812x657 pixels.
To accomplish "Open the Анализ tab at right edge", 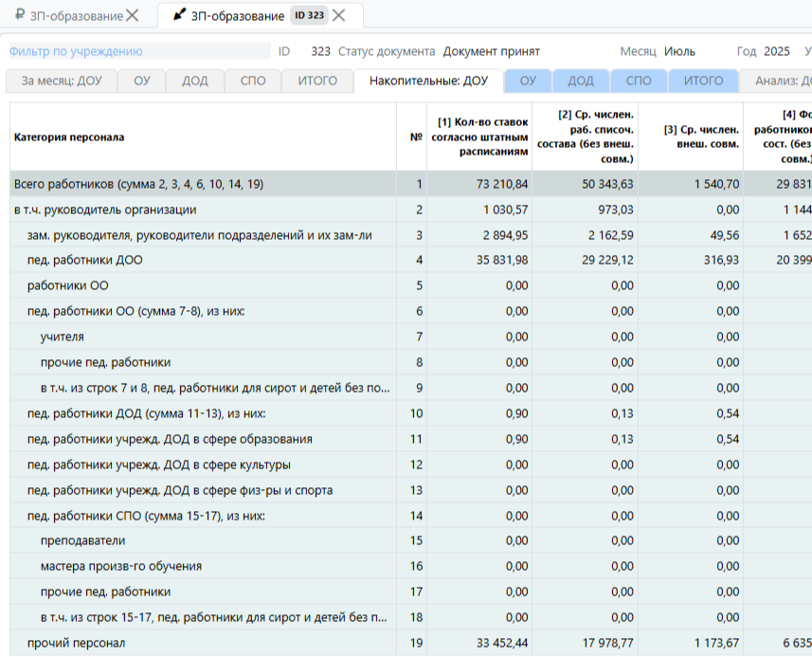I will pyautogui.click(x=782, y=82).
